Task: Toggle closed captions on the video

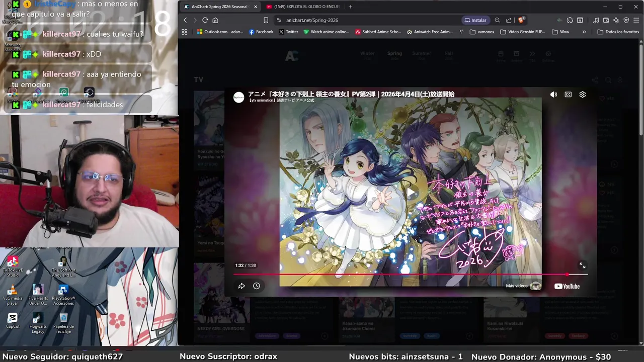Action: point(568,95)
